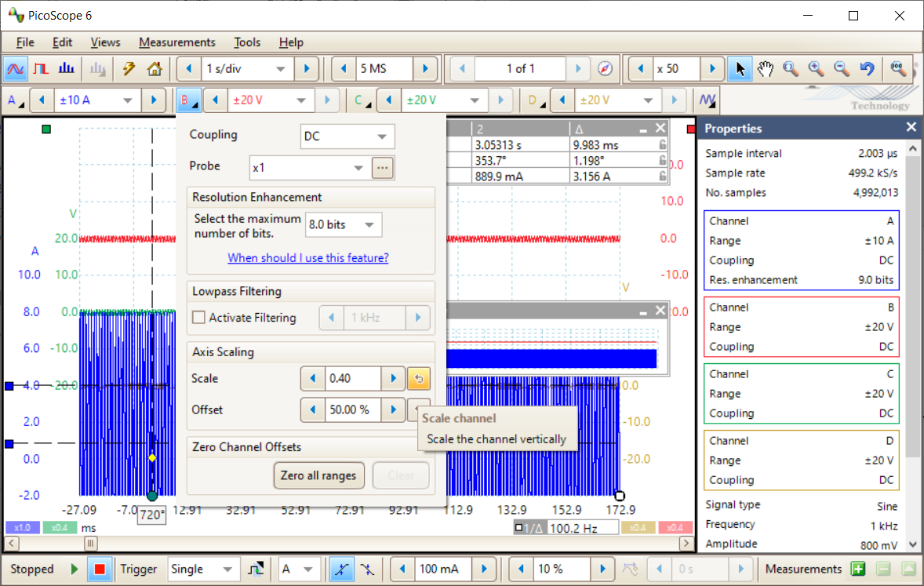Decrease zoom factor x 50

[641, 69]
